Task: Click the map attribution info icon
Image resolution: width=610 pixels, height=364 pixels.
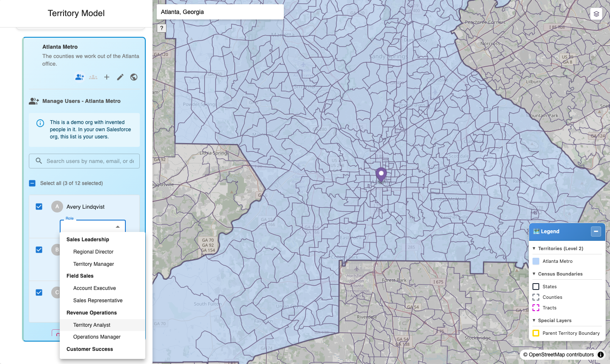Action: point(601,355)
